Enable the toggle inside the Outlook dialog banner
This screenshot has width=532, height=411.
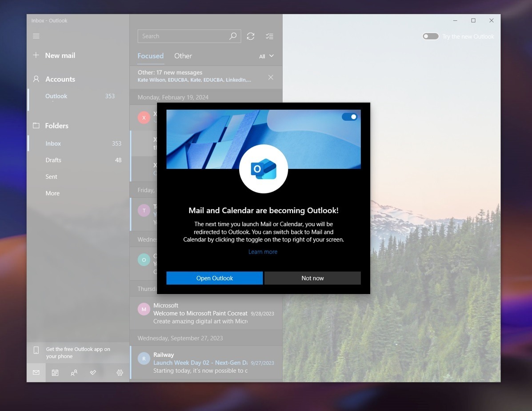(350, 116)
